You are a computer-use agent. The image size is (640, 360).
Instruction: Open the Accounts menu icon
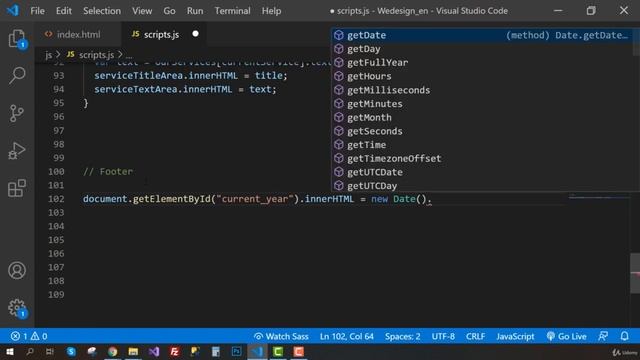17,271
